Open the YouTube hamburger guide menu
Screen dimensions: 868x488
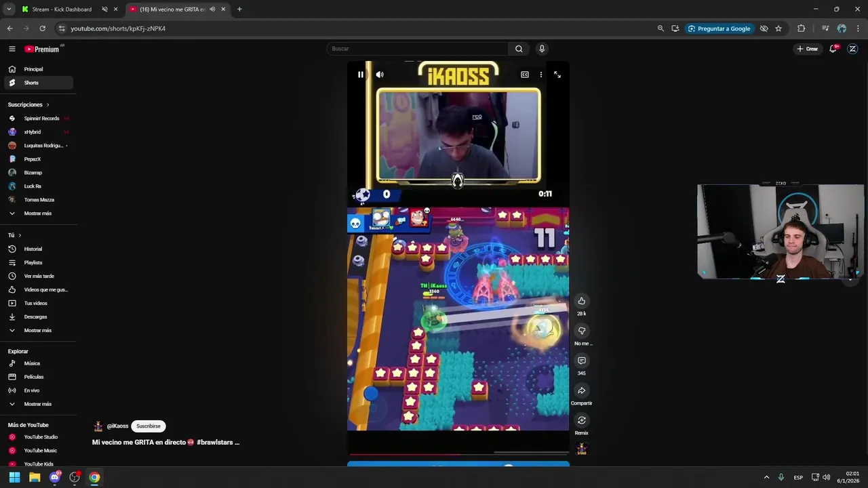(x=12, y=49)
